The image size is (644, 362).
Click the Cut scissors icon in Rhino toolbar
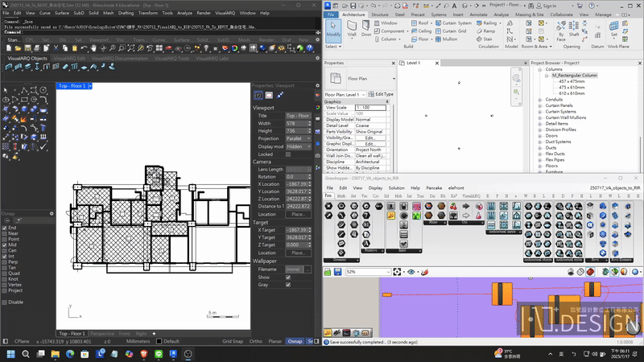click(56, 48)
